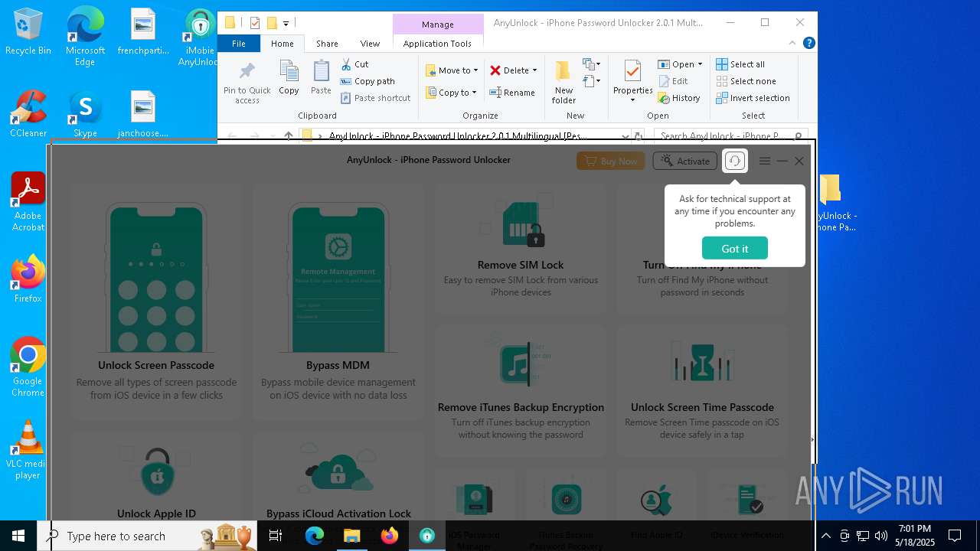Click the Windows Start button
This screenshot has width=980, height=551.
point(18,536)
